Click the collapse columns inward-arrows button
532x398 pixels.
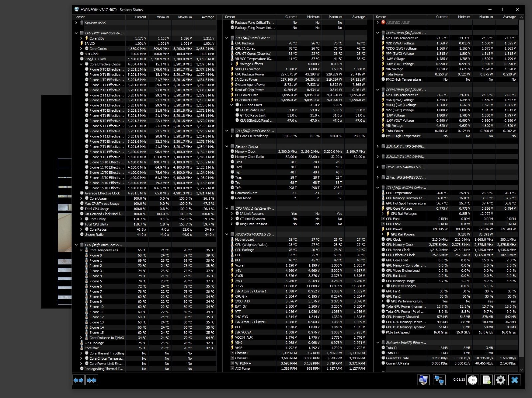[x=92, y=380]
